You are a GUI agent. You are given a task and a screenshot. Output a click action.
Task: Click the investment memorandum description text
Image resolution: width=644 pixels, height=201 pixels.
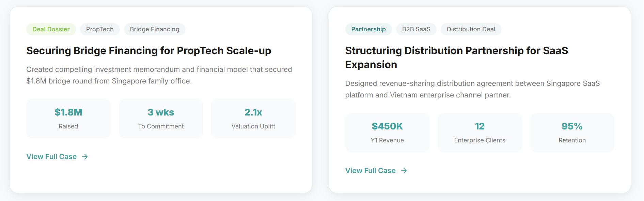[159, 75]
